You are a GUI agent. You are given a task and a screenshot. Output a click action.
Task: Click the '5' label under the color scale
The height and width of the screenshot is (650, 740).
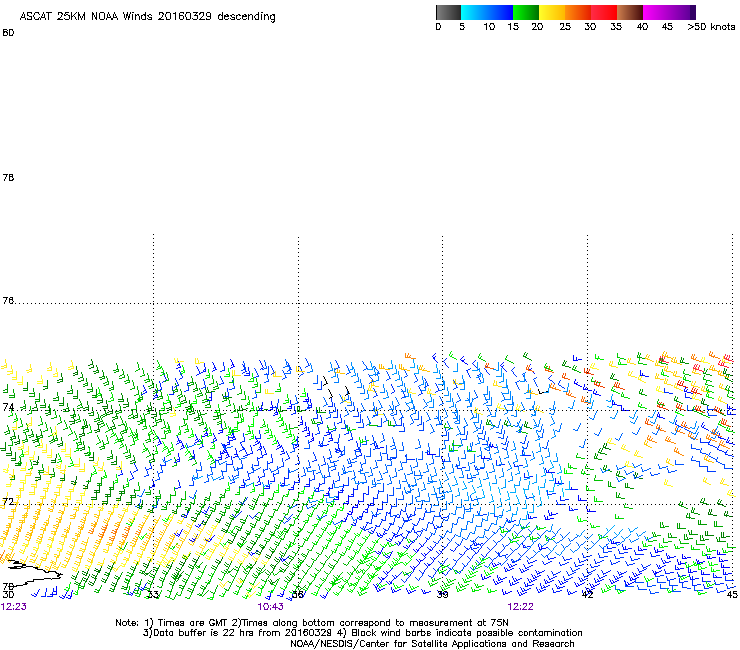[x=462, y=27]
